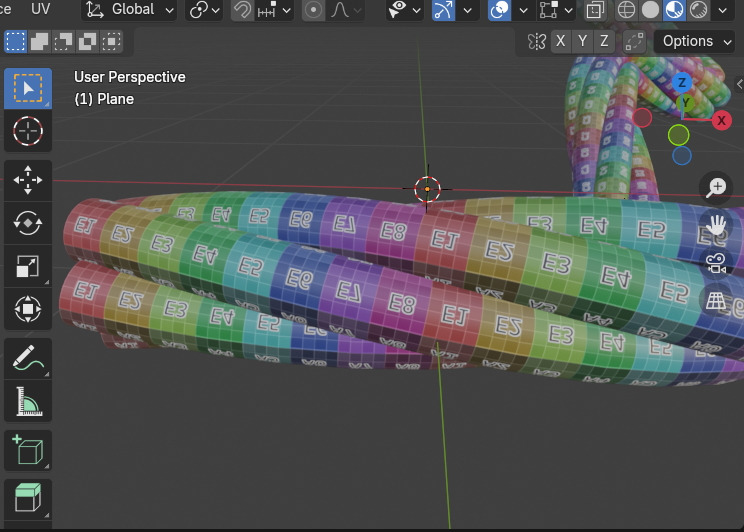Screen dimensions: 744x532
Task: Switch to wireframe shading
Action: pyautogui.click(x=626, y=10)
